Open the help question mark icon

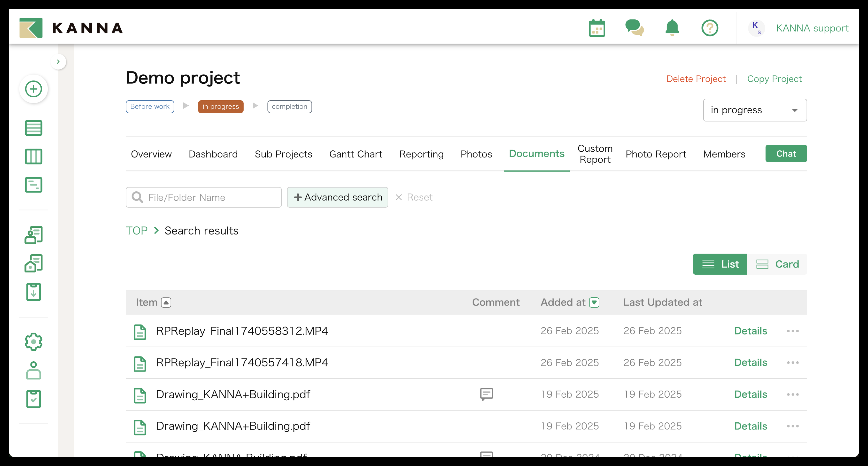pos(710,28)
